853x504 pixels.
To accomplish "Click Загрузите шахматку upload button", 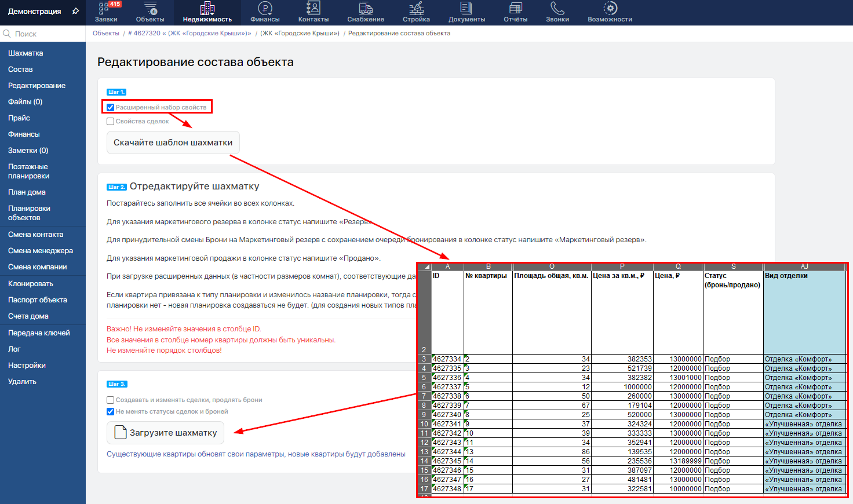I will click(x=166, y=433).
